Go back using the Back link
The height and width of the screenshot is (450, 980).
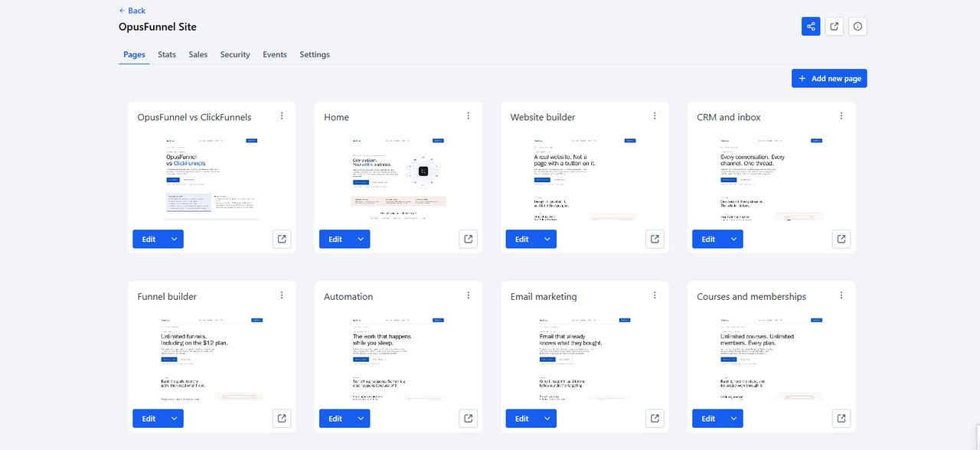tap(132, 10)
